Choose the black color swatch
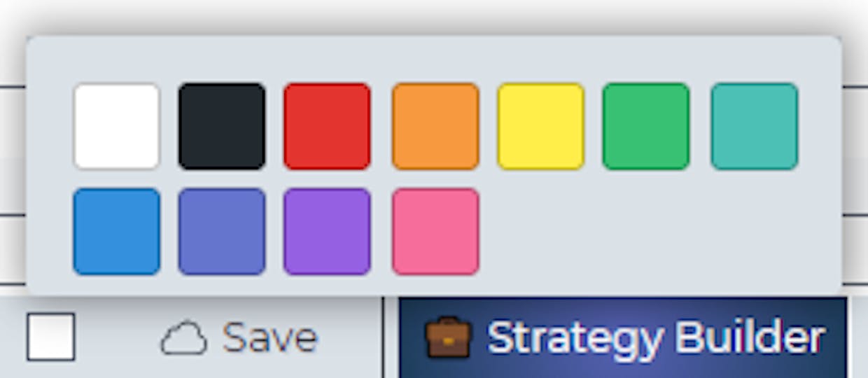868x378 pixels. [222, 127]
